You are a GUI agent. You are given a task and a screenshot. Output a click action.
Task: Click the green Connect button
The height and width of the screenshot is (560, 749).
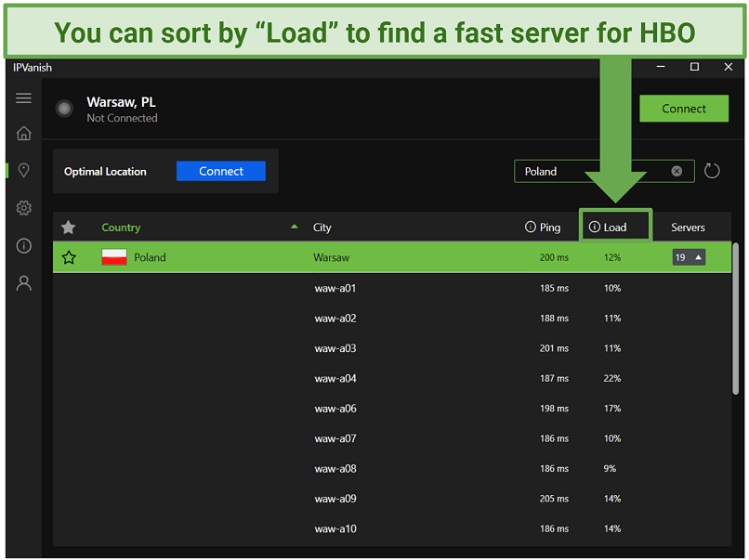point(684,109)
